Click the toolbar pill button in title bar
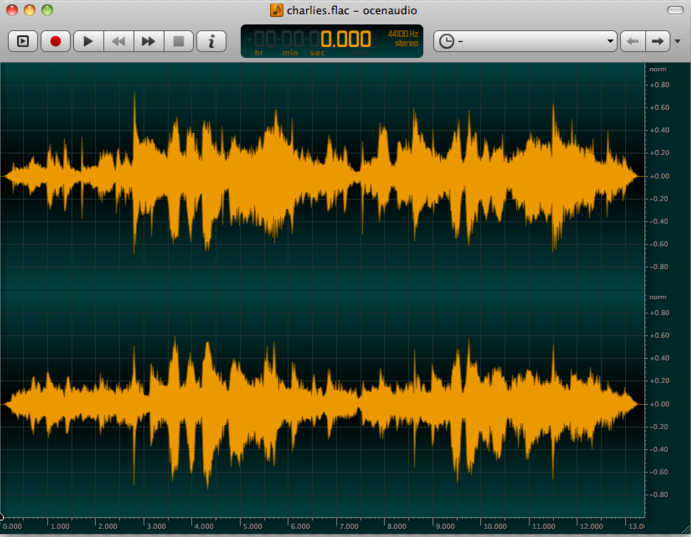Image resolution: width=691 pixels, height=537 pixels. pyautogui.click(x=675, y=10)
